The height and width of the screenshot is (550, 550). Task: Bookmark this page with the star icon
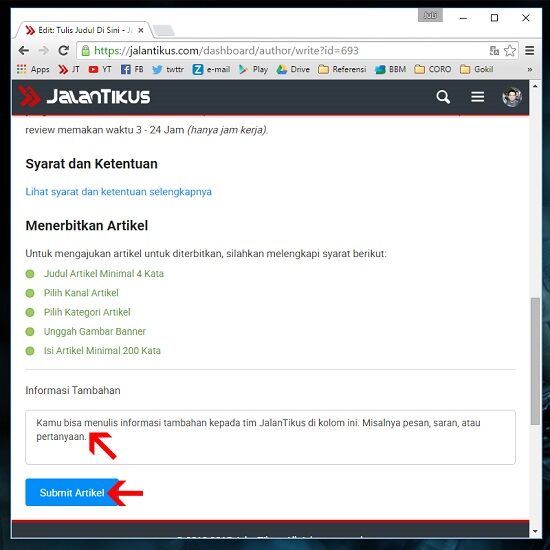point(510,51)
